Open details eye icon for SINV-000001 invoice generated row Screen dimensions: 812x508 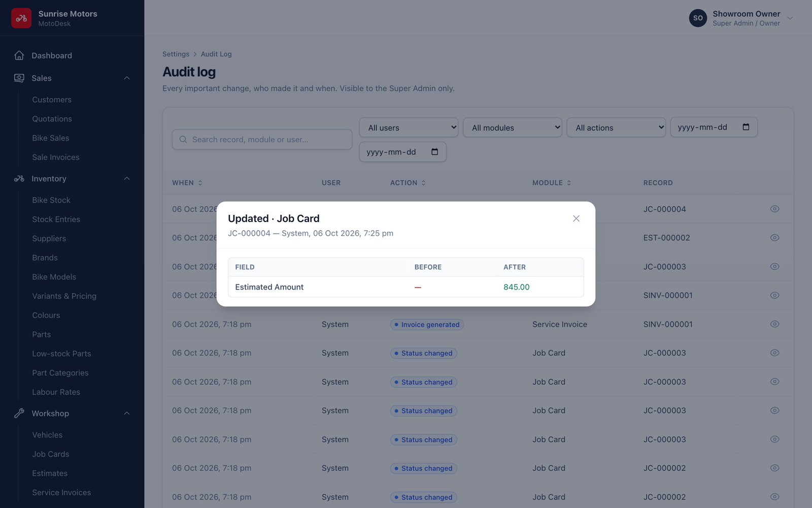774,324
